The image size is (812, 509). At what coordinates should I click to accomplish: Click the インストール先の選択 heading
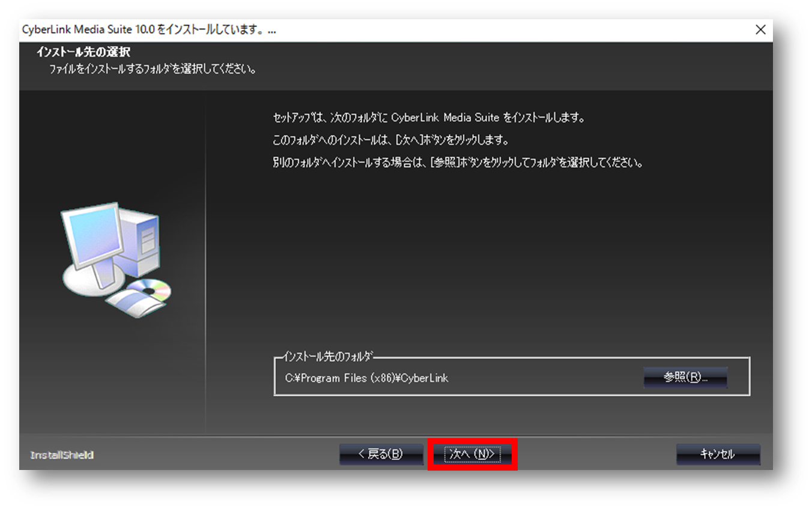(x=83, y=52)
